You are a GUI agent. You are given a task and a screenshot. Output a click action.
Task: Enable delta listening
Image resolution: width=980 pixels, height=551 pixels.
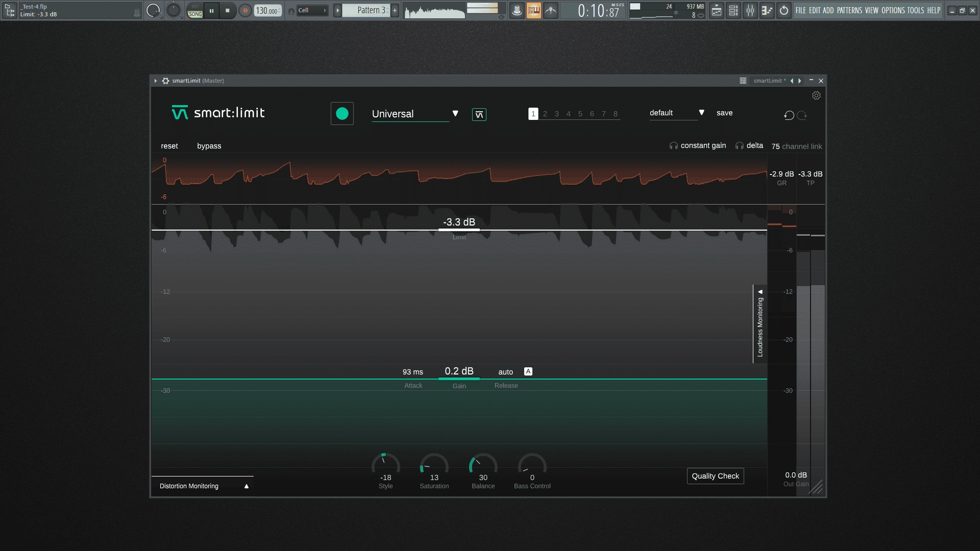749,145
